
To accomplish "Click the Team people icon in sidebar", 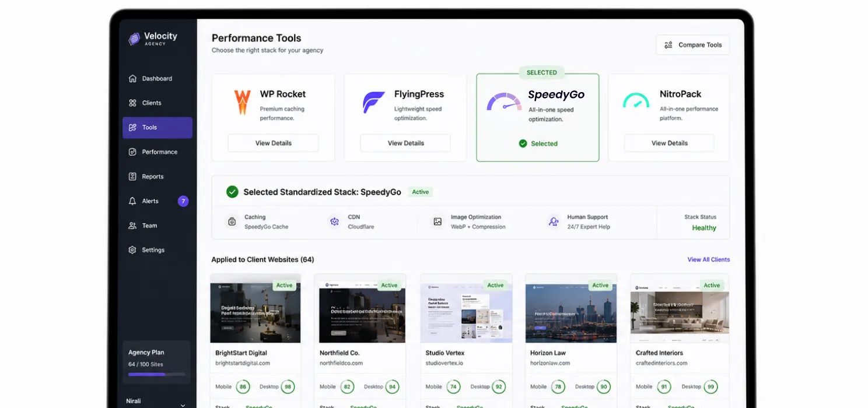I will pos(132,226).
